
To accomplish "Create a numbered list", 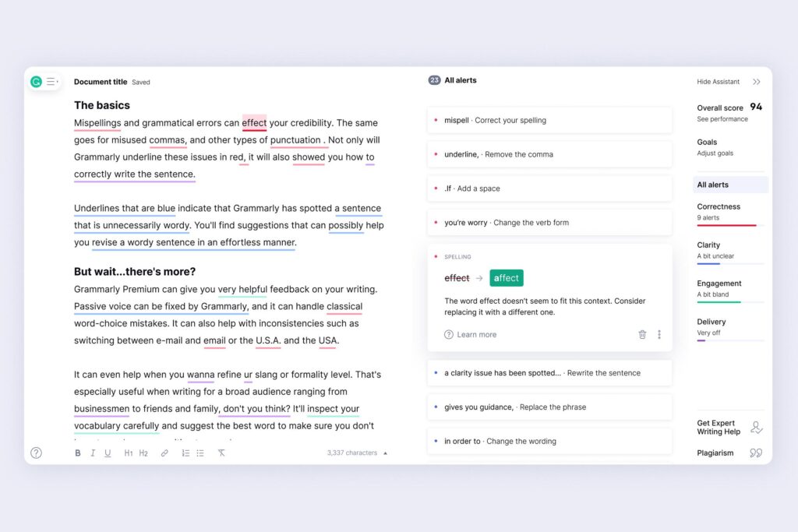I will coord(185,453).
